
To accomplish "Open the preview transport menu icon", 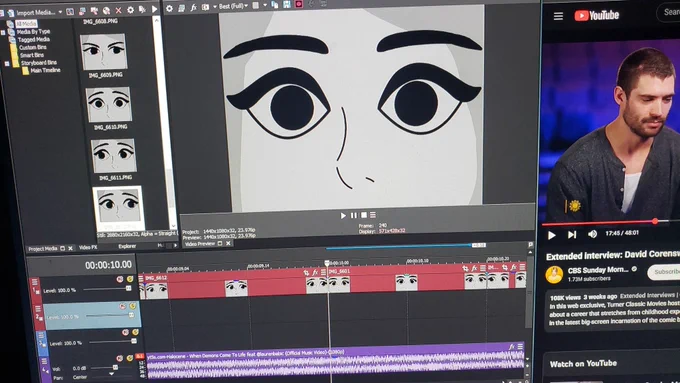I will [x=373, y=215].
